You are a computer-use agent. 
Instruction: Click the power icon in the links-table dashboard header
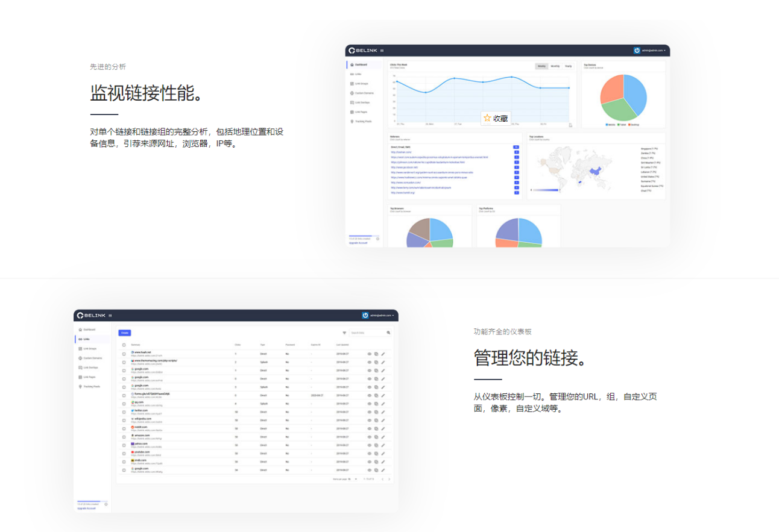[x=365, y=315]
